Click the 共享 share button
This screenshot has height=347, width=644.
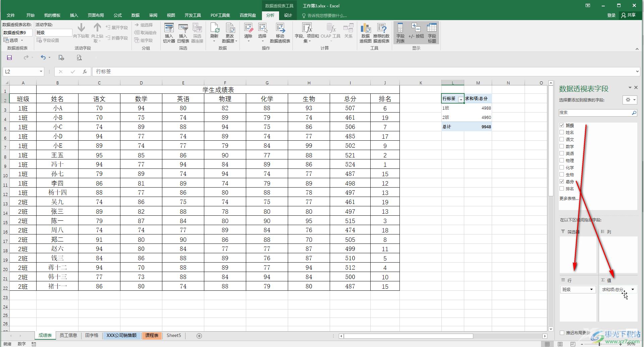[x=629, y=15]
